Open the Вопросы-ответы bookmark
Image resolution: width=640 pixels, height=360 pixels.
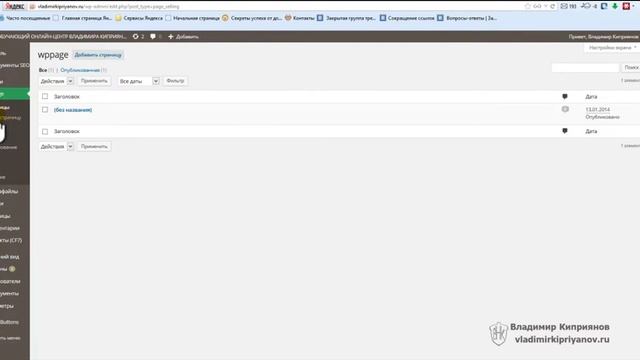(x=467, y=18)
